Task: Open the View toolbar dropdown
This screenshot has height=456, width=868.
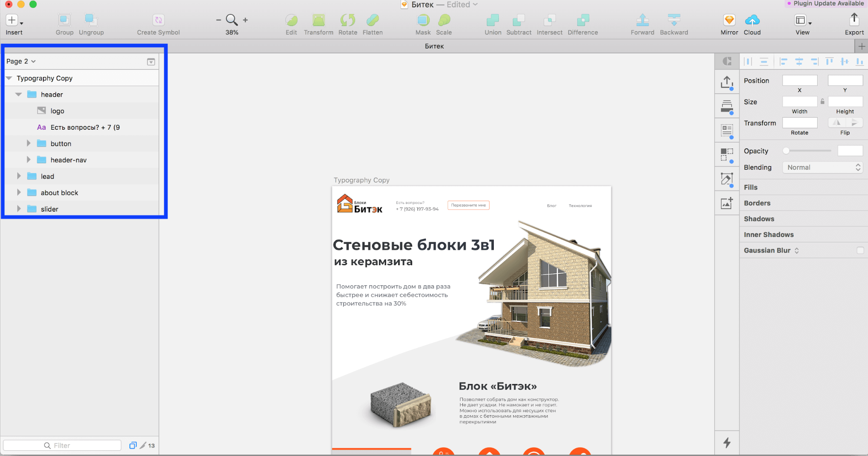Action: pyautogui.click(x=802, y=20)
